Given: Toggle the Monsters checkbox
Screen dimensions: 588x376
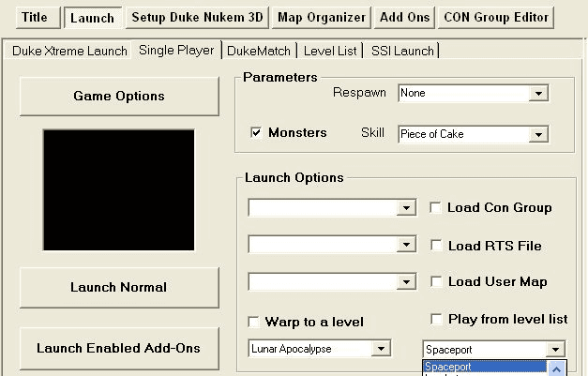Looking at the screenshot, I should coord(256,132).
